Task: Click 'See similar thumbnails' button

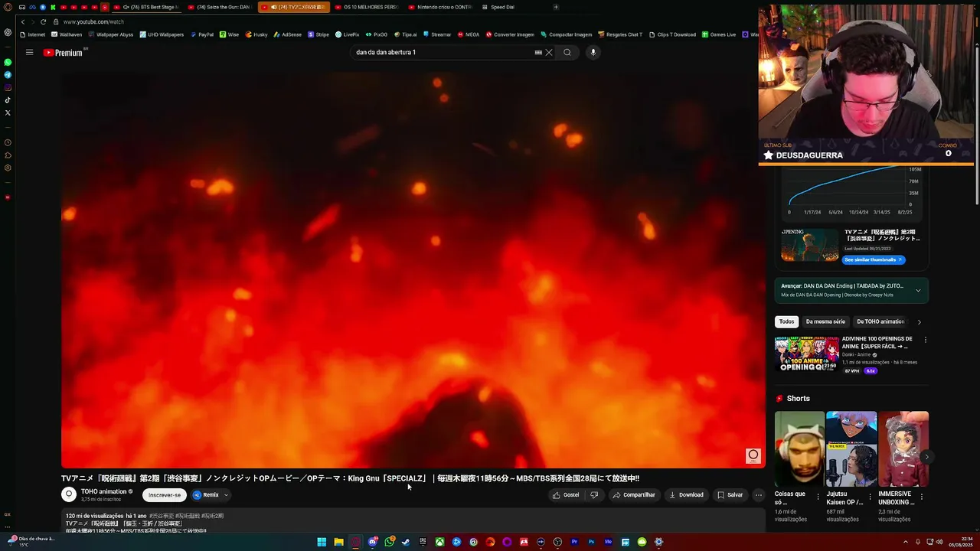Action: click(x=874, y=260)
